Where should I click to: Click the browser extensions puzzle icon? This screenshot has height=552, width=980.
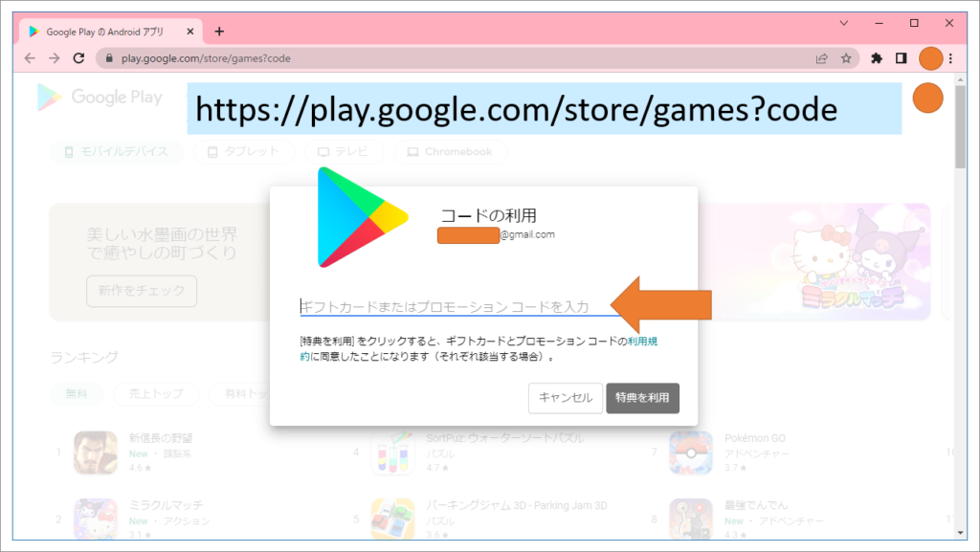tap(877, 57)
